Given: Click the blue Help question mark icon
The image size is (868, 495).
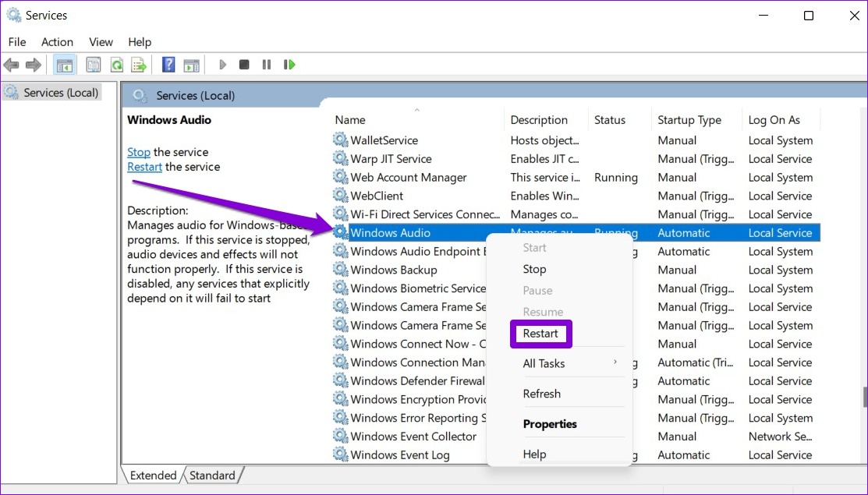Looking at the screenshot, I should coord(168,65).
